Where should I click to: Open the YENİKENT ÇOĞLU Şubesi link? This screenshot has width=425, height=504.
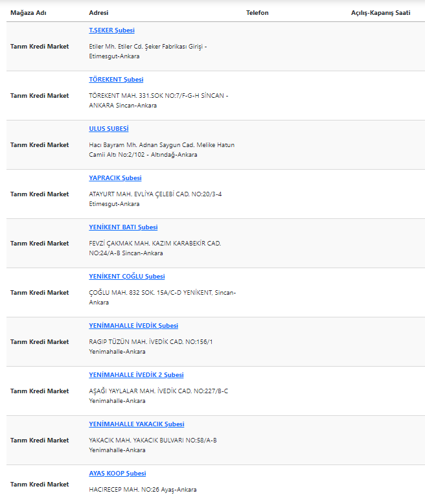coord(127,277)
